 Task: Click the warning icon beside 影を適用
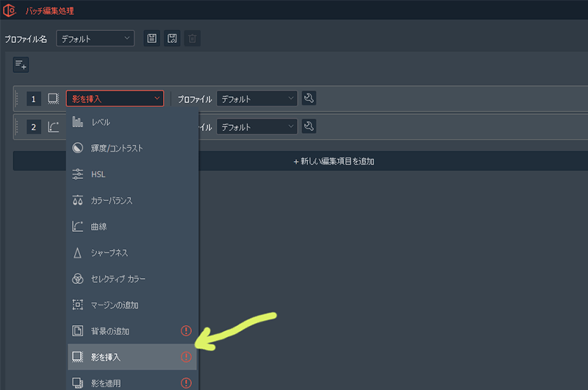click(186, 383)
